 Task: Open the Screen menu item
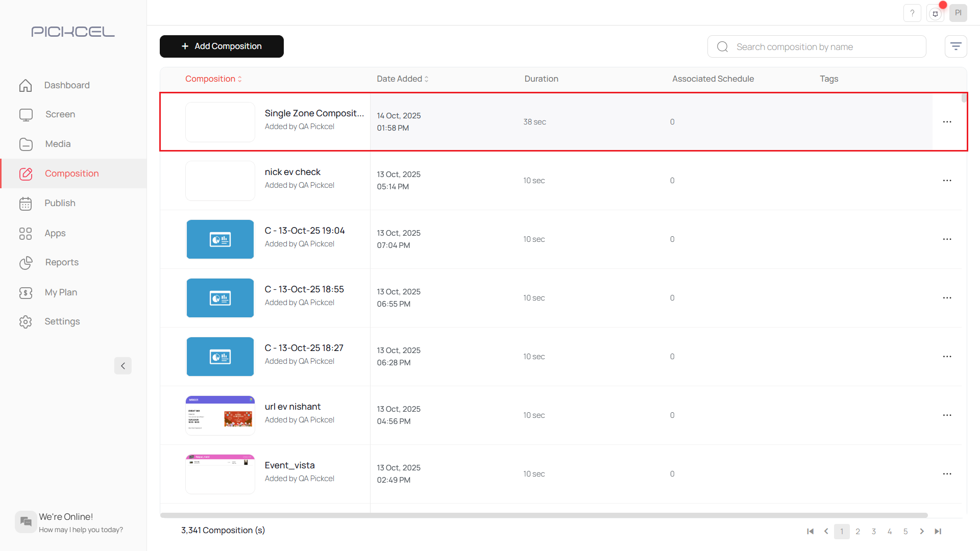pyautogui.click(x=60, y=114)
